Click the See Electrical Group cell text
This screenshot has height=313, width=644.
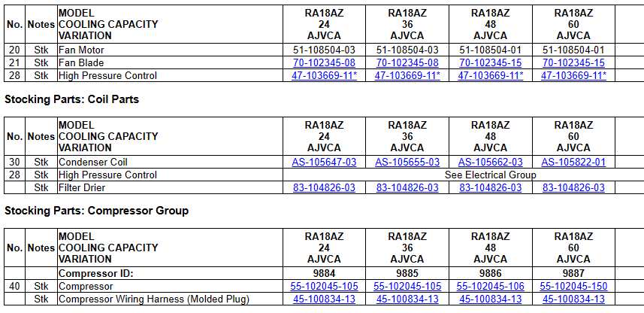click(491, 175)
